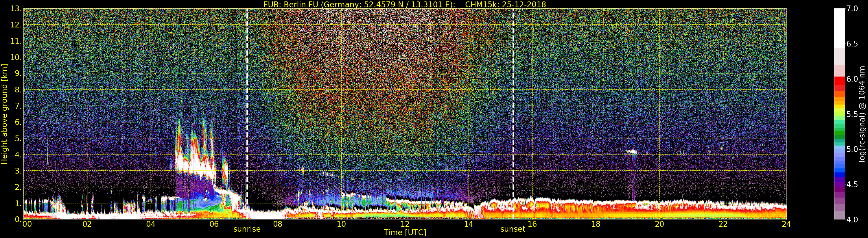Select the height axis tick for 4 km
868x238 pixels.
coord(18,155)
